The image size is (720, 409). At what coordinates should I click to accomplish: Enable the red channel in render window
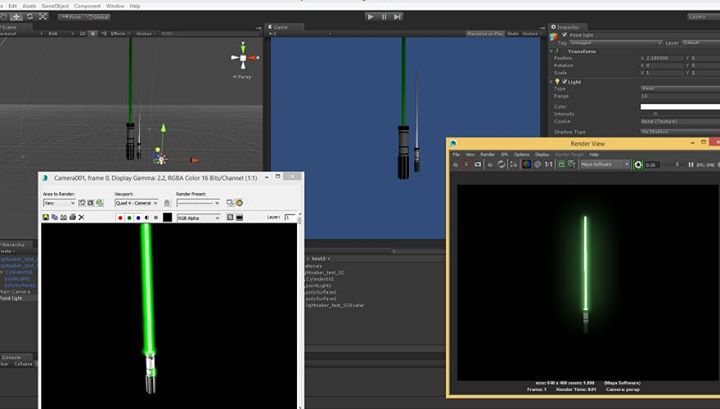point(121,217)
